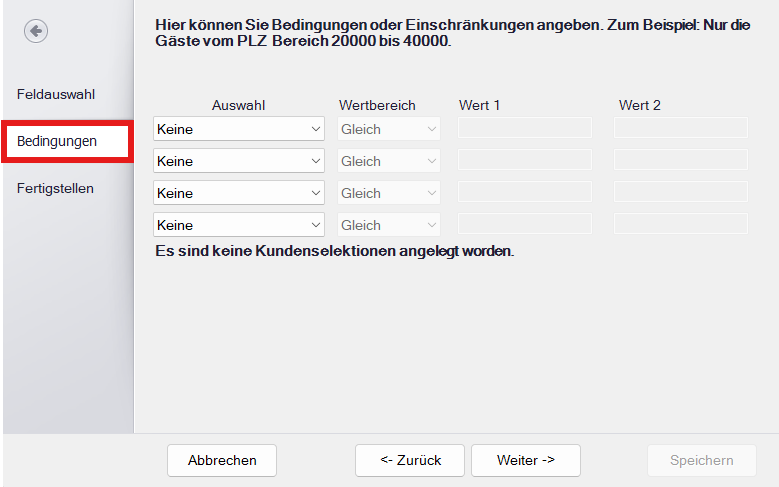This screenshot has width=779, height=487.
Task: Select the Bedingungen step
Action: coord(57,141)
